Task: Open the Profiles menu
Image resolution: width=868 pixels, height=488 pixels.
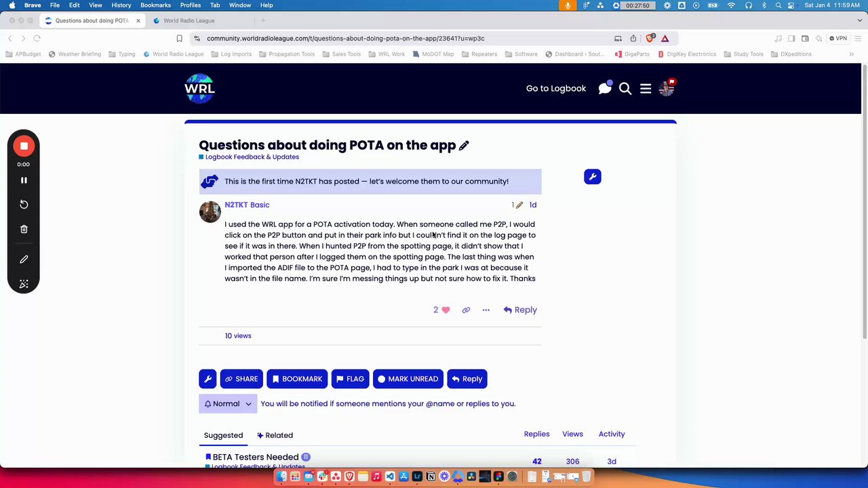Action: pos(191,5)
